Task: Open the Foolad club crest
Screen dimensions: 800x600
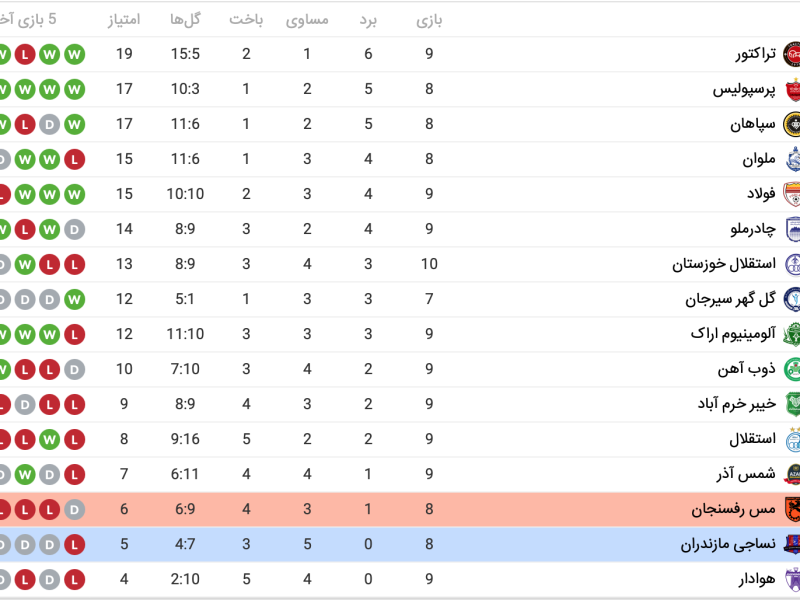Action: pos(791,194)
